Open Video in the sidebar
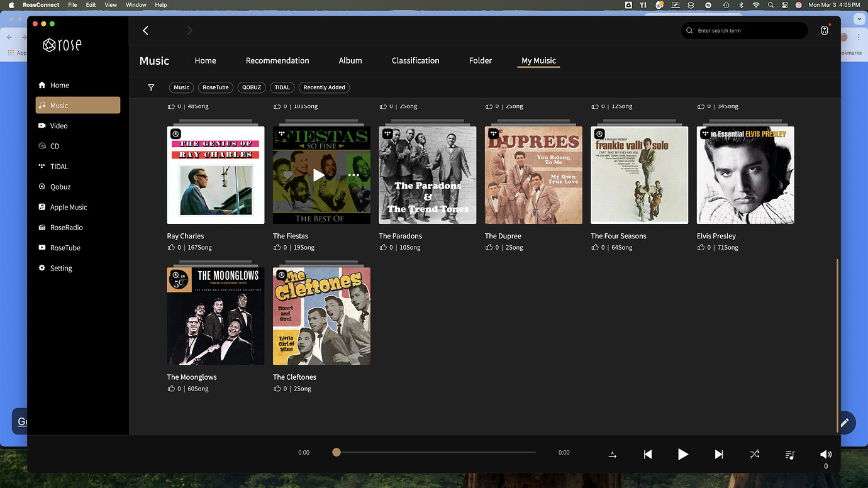 tap(77, 126)
